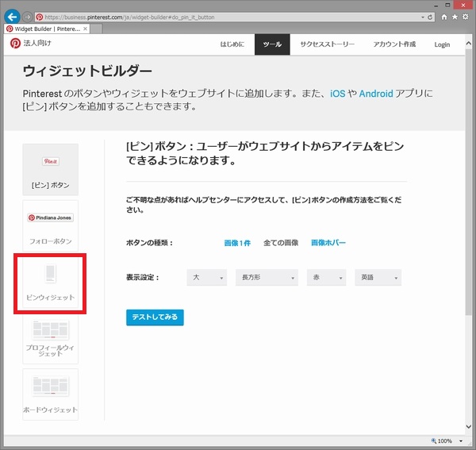
Task: Select the ピンウィジェット widget tile
Action: click(x=51, y=283)
